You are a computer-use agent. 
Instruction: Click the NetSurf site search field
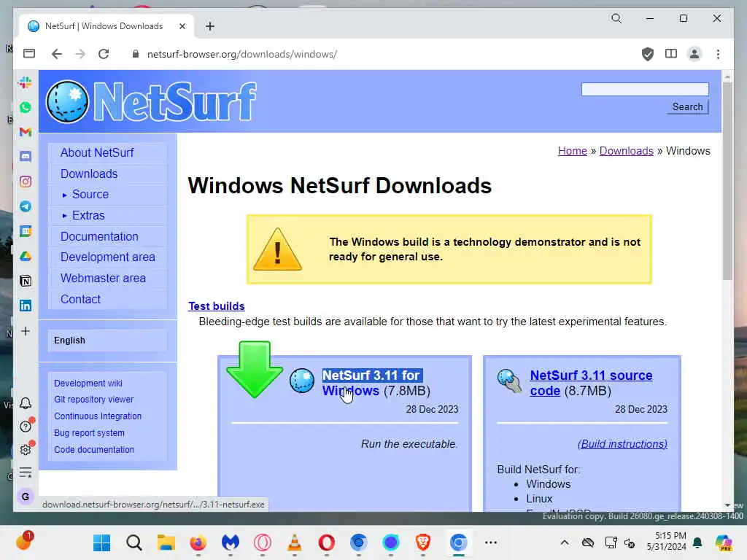pos(645,89)
